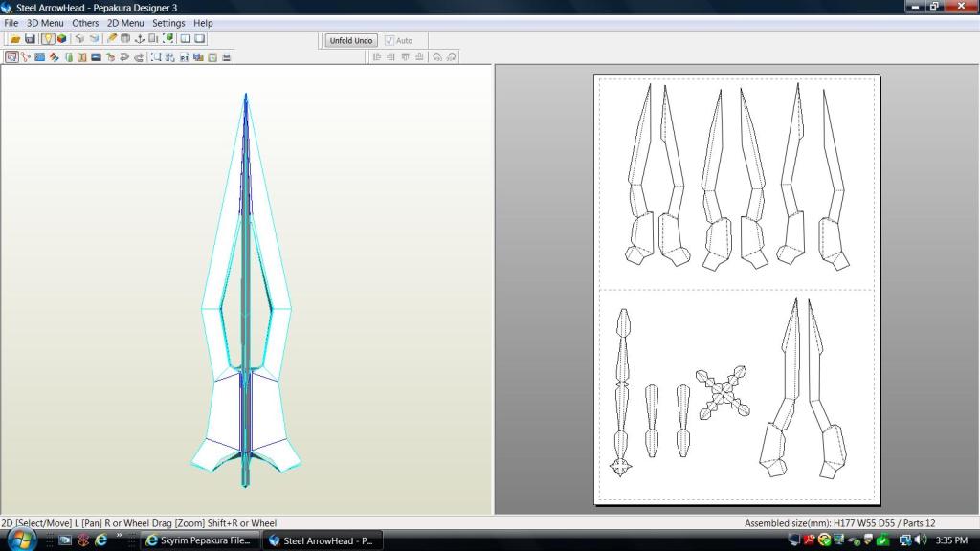Switch to split two-pane window layout icon

[186, 38]
